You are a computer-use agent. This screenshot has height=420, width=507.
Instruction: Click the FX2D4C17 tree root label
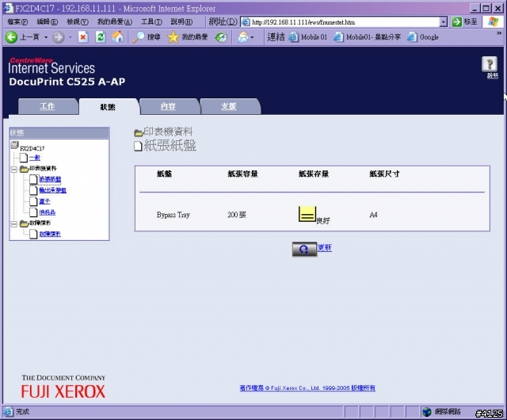32,148
